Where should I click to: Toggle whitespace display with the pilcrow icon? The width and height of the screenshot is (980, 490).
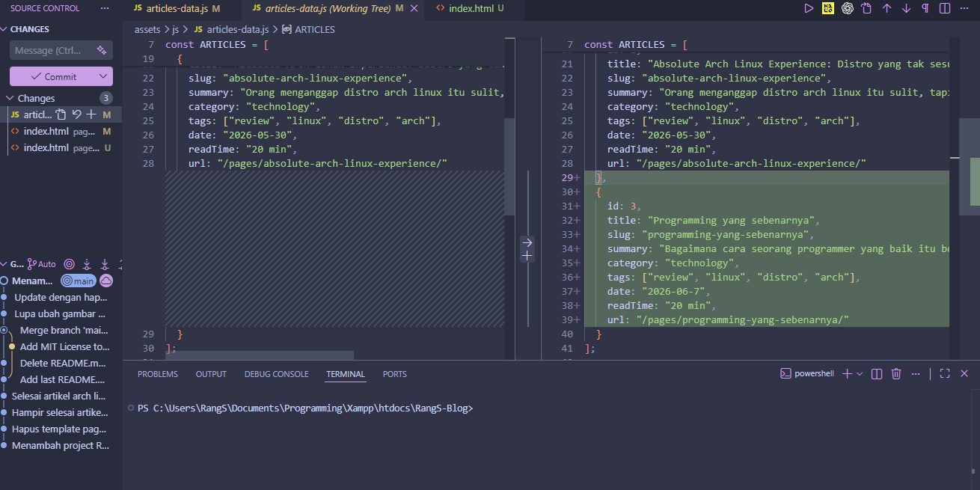click(925, 8)
